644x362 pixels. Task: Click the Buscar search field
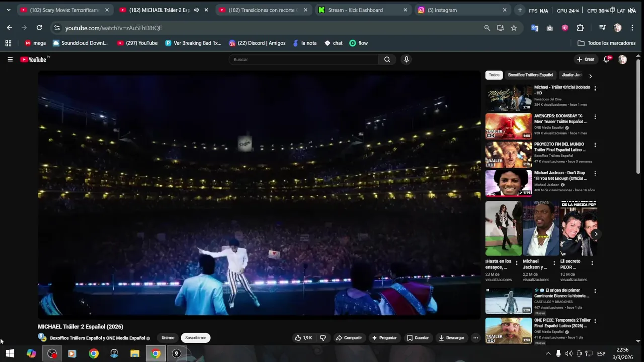pos(304,59)
